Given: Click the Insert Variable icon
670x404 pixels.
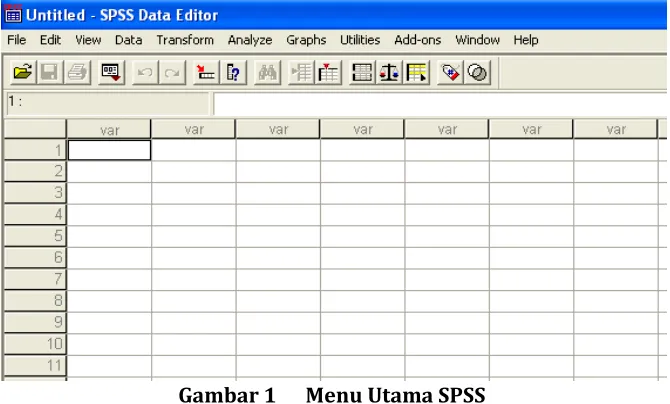Looking at the screenshot, I should coord(328,72).
